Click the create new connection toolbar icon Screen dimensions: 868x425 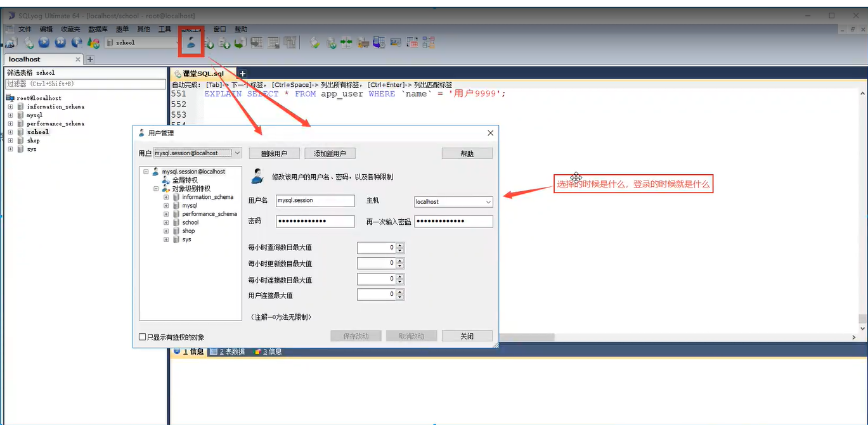pos(11,42)
